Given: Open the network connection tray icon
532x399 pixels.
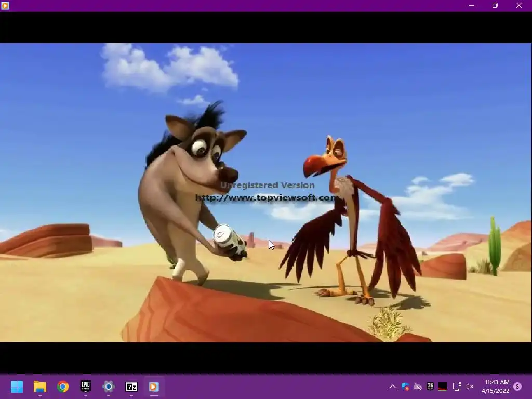Looking at the screenshot, I should pos(457,387).
